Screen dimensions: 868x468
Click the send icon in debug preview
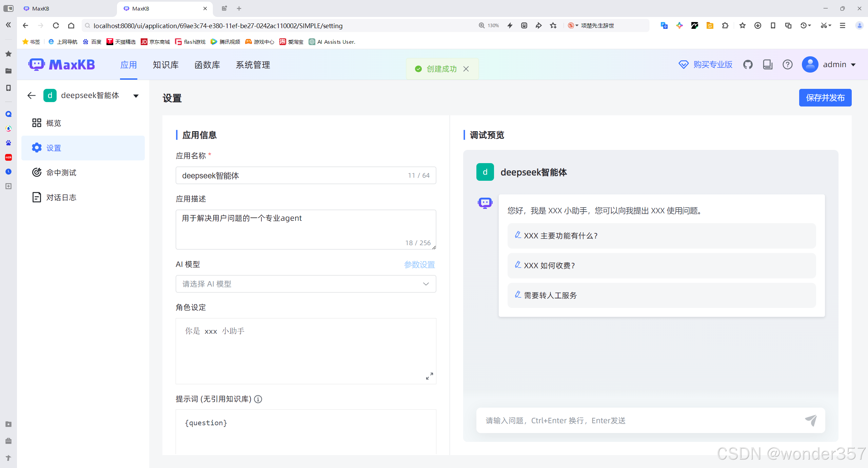pos(811,421)
